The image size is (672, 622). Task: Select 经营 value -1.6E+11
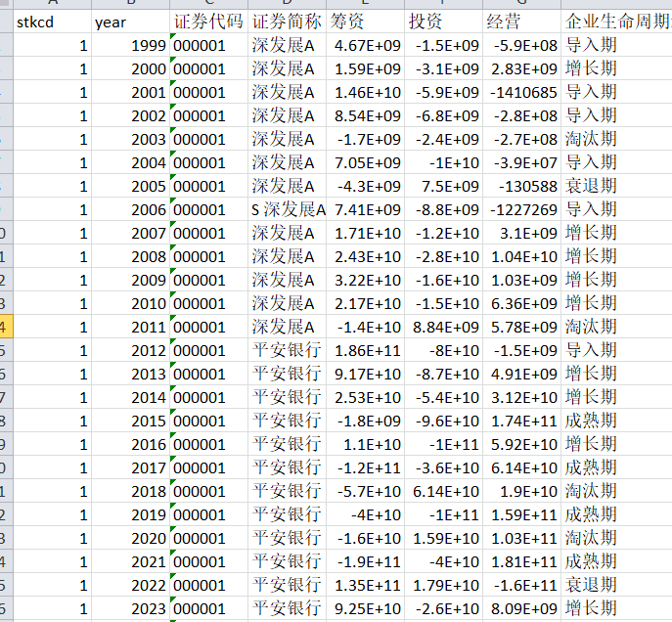pos(521,585)
